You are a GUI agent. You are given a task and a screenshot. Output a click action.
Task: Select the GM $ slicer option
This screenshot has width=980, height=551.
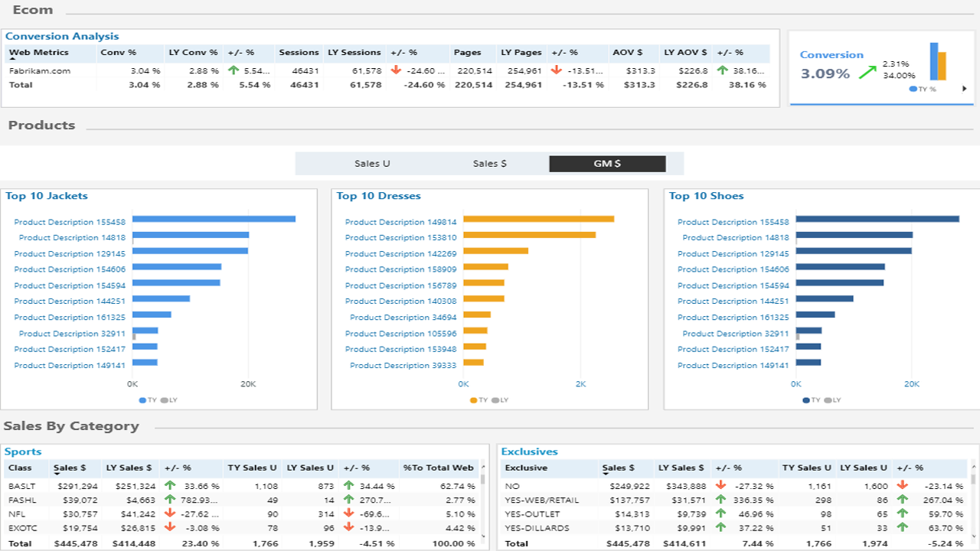tap(607, 164)
